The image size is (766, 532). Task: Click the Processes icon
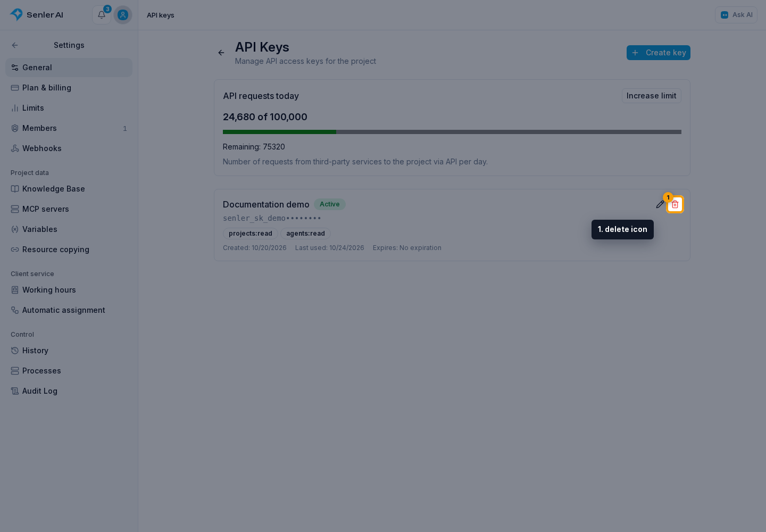[x=15, y=371]
